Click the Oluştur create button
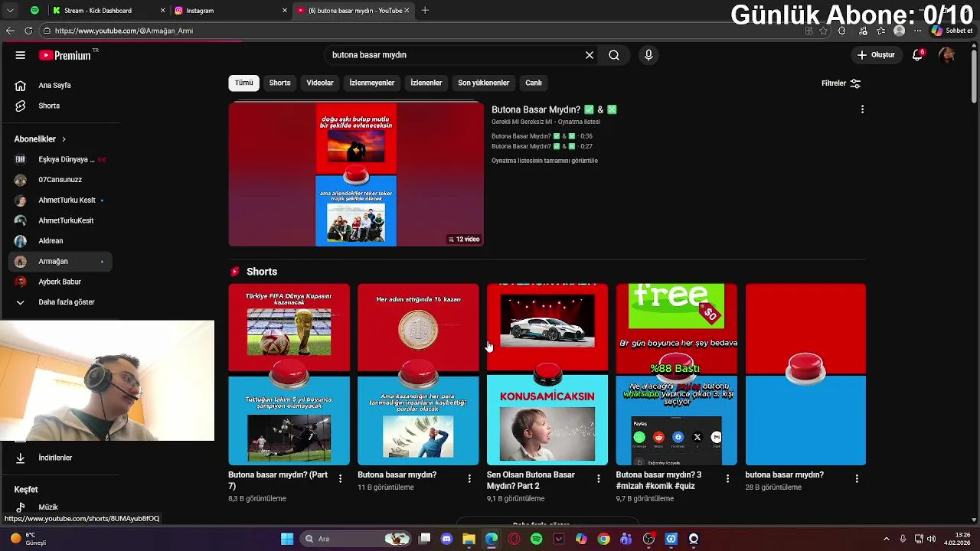Viewport: 980px width, 551px height. [876, 55]
